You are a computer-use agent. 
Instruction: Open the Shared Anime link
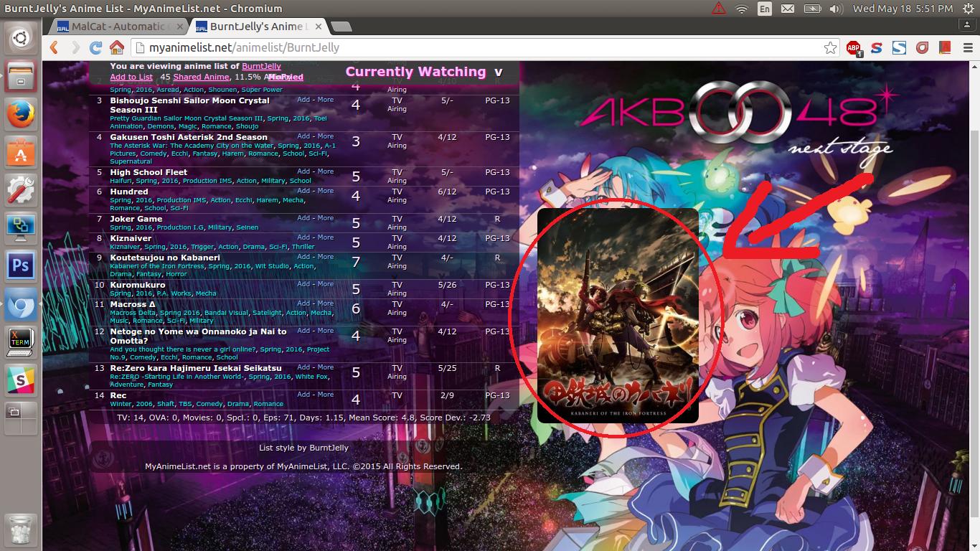pos(201,77)
